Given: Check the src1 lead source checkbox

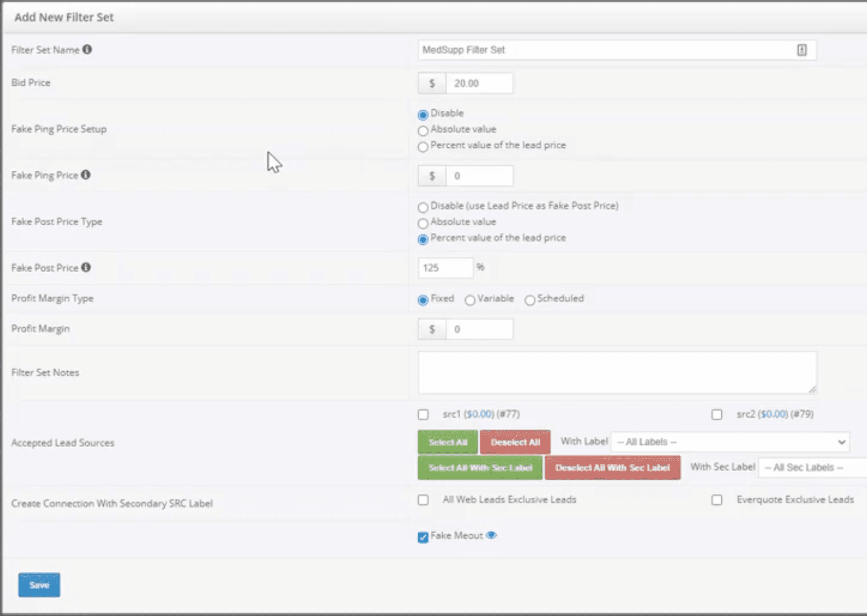Looking at the screenshot, I should tap(423, 414).
